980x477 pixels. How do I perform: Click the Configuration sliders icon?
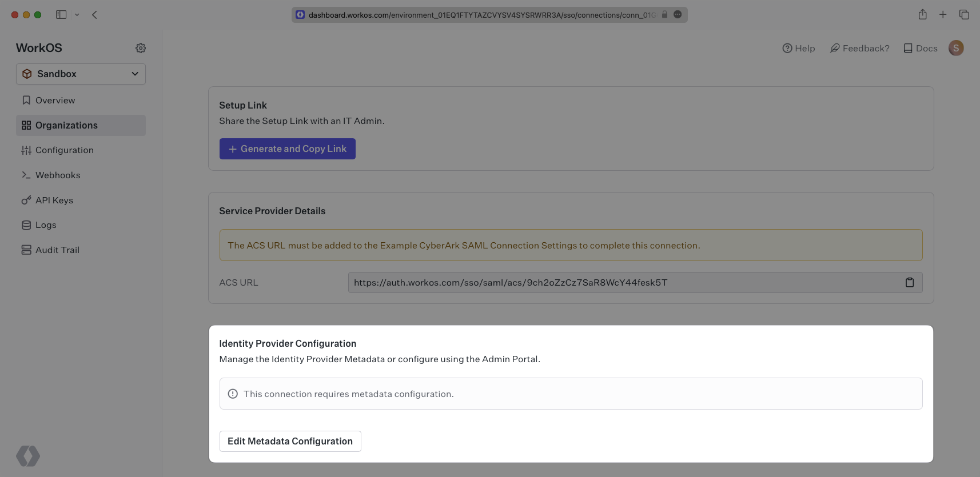coord(26,150)
